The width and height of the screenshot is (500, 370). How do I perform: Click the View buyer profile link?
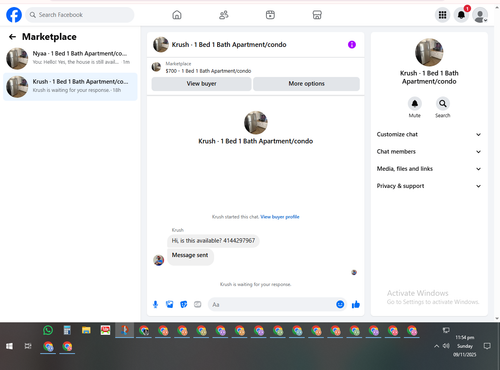(x=280, y=217)
